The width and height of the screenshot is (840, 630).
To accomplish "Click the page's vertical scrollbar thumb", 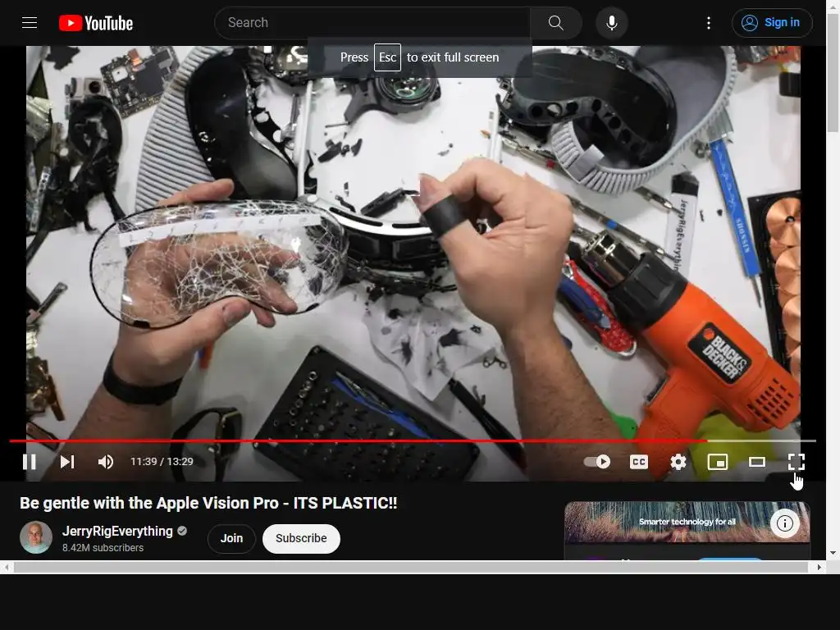I will tap(833, 72).
